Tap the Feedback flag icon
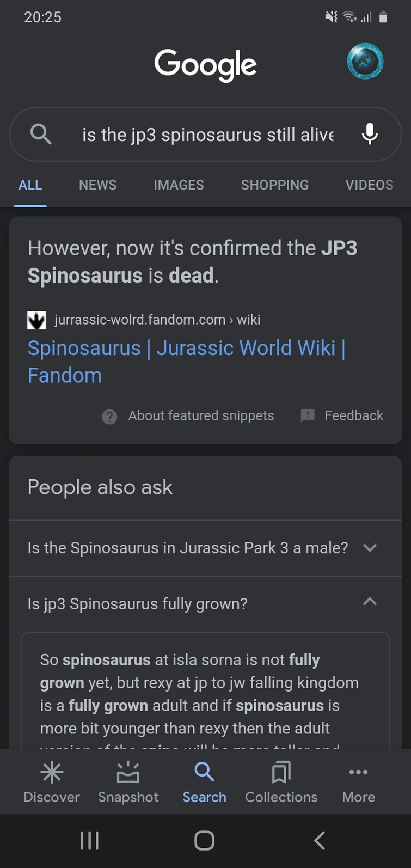The image size is (411, 868). (x=308, y=415)
